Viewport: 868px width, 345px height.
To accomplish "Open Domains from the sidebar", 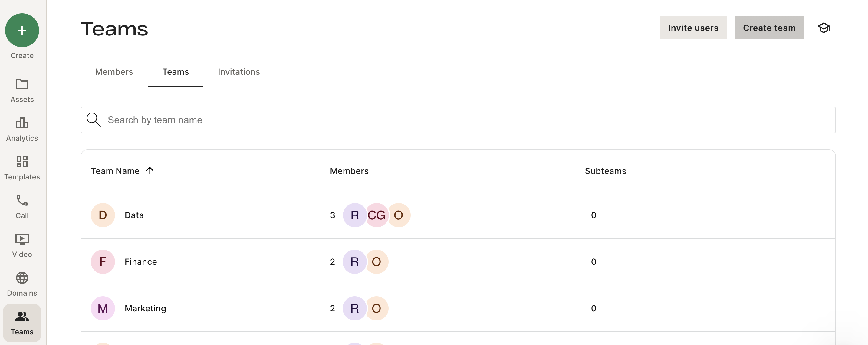I will (22, 284).
